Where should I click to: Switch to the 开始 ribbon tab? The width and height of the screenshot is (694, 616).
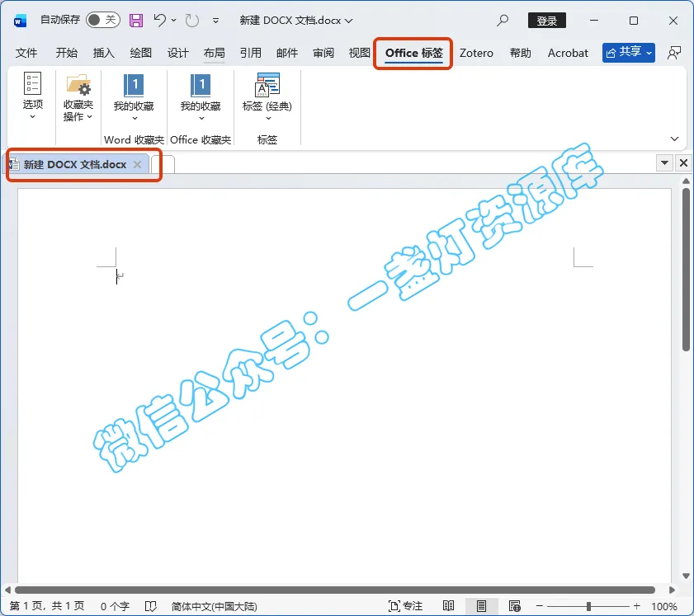coord(66,53)
